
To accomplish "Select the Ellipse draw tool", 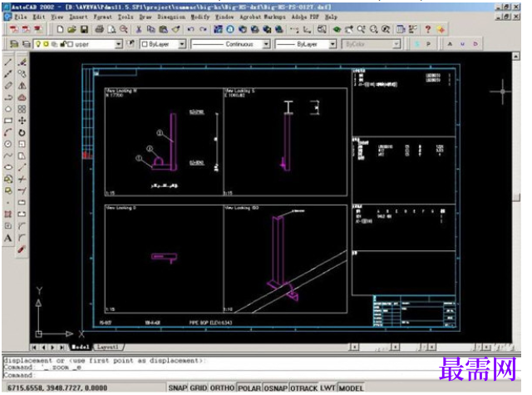I will 8,167.
